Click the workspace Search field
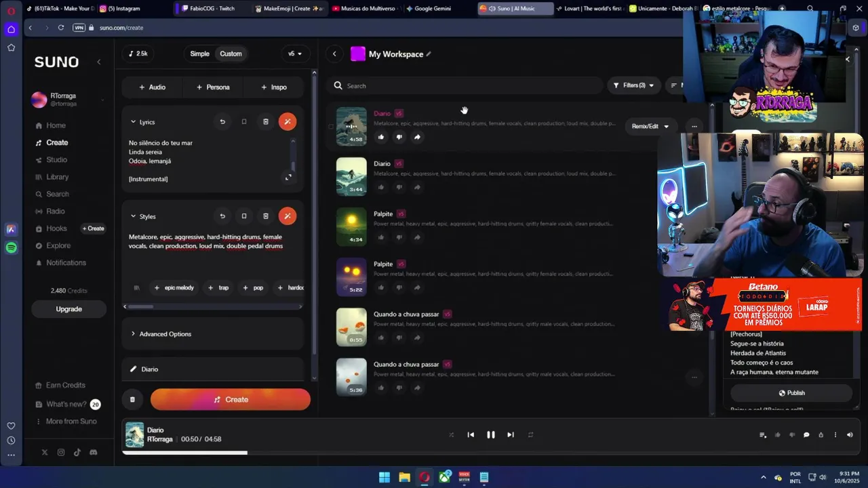The image size is (868, 488). tap(465, 85)
